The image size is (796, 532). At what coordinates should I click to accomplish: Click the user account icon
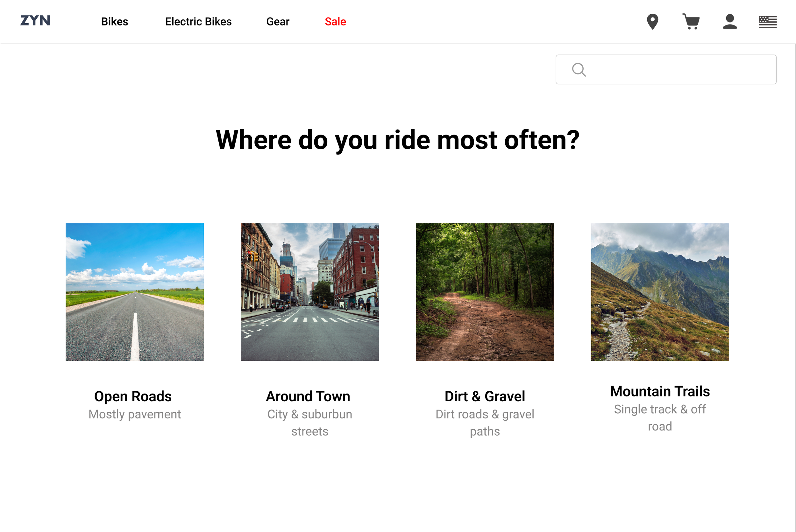pyautogui.click(x=729, y=22)
